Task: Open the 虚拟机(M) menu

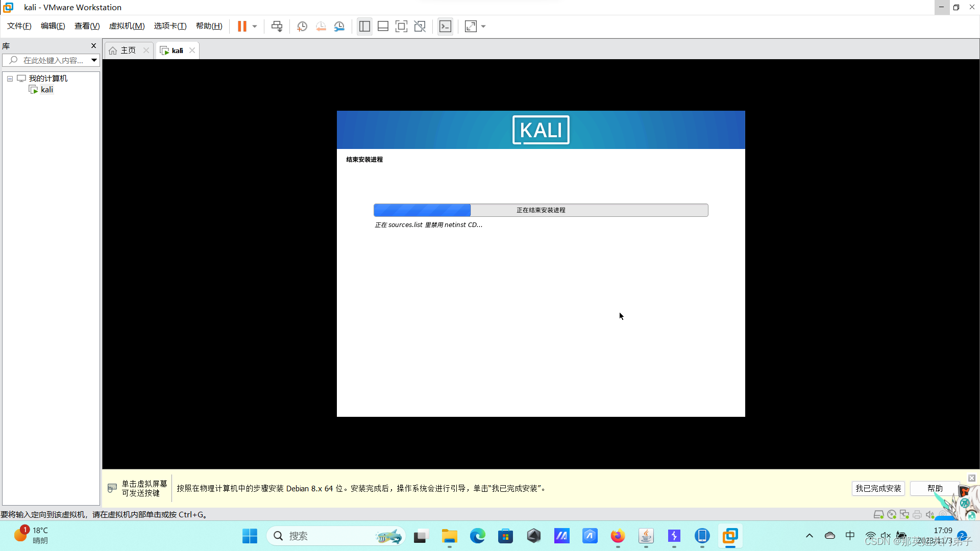Action: 127,26
